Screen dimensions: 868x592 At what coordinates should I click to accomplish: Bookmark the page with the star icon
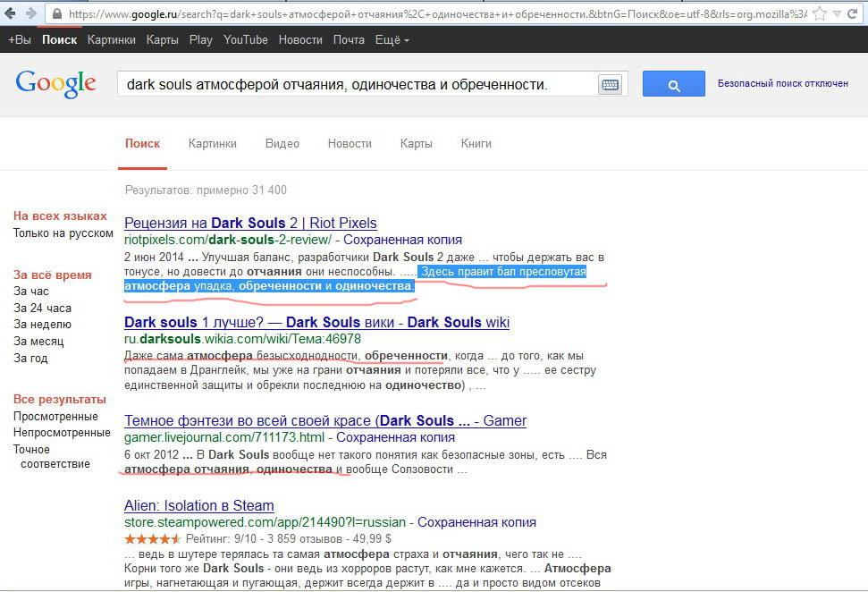pyautogui.click(x=820, y=13)
